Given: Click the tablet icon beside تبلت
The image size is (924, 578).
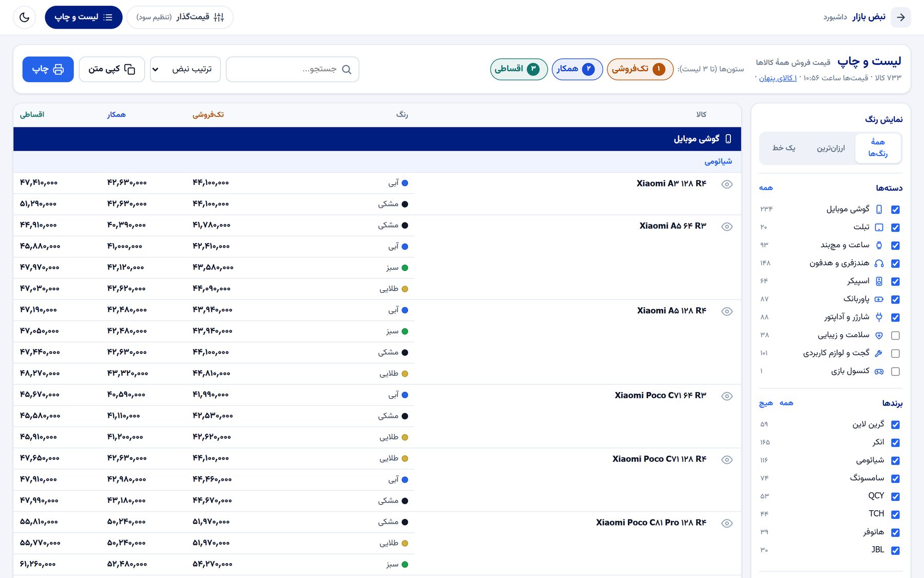Looking at the screenshot, I should coord(879,227).
